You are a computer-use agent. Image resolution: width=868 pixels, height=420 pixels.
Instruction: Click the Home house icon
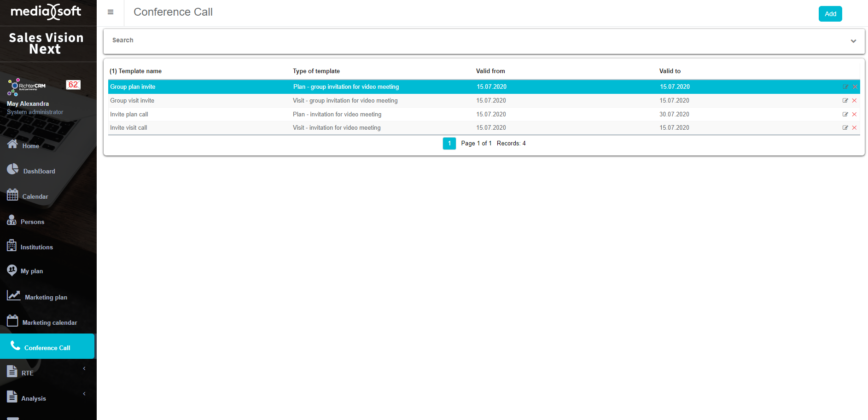tap(12, 144)
